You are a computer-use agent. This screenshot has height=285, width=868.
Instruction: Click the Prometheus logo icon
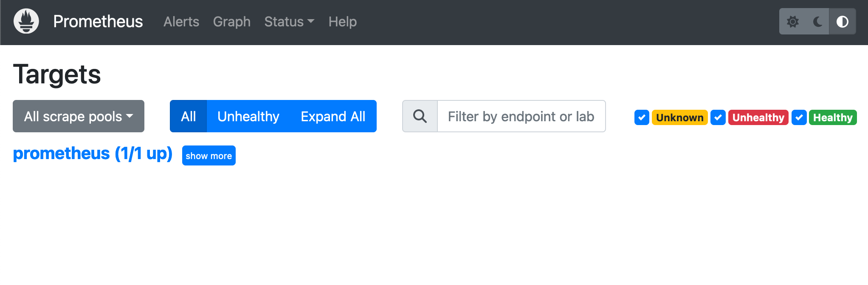click(x=25, y=21)
